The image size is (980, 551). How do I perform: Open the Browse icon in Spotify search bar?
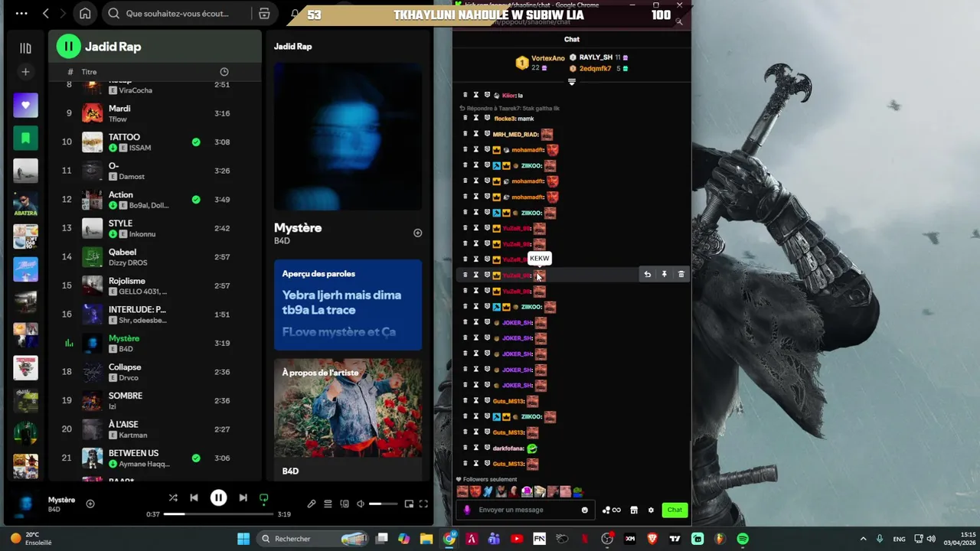click(264, 14)
